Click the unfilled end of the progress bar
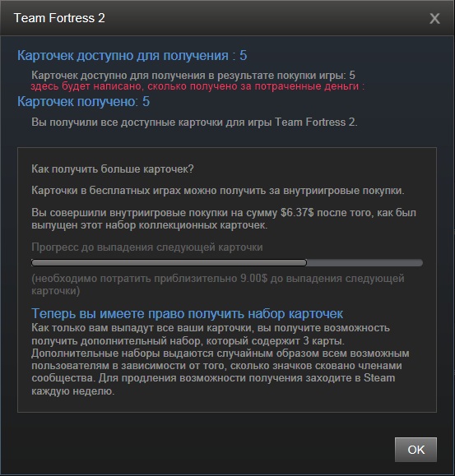The width and height of the screenshot is (455, 476). click(x=364, y=262)
